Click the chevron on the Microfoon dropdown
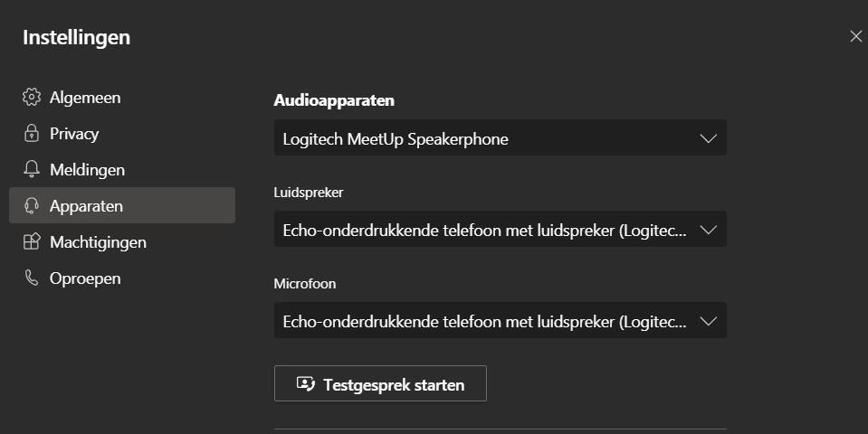The image size is (868, 434). point(708,321)
